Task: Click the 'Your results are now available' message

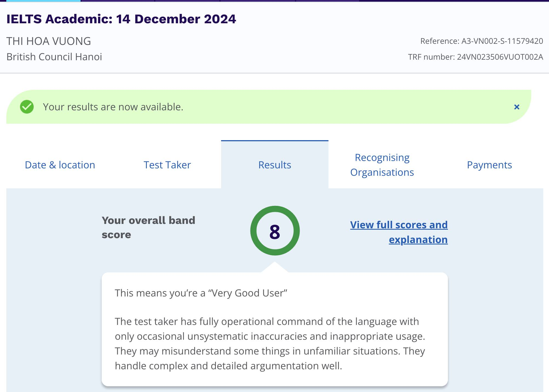Action: point(113,107)
